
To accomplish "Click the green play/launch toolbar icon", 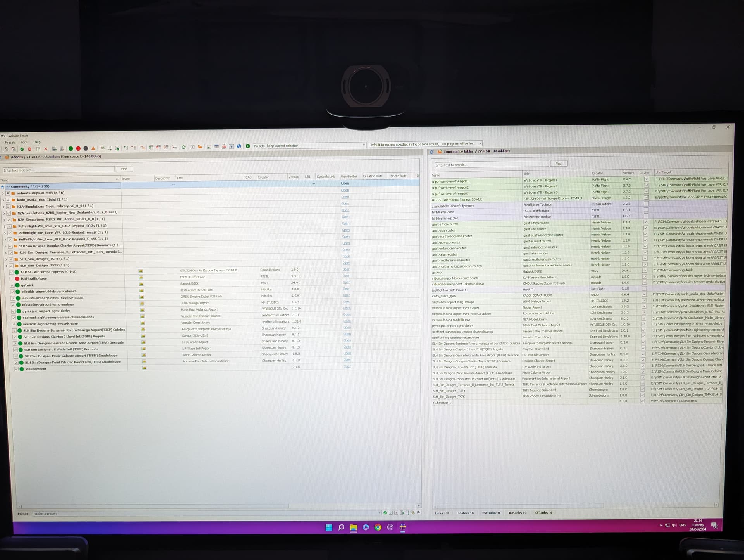I will tap(248, 146).
